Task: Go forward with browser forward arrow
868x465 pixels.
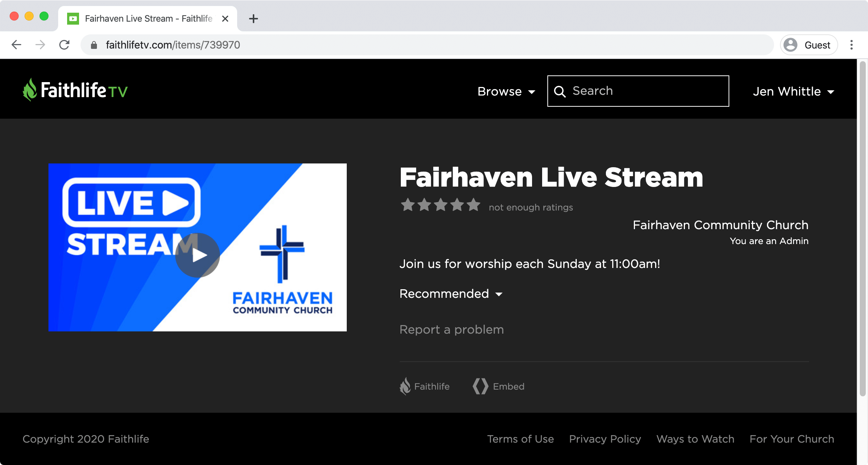Action: pos(40,45)
